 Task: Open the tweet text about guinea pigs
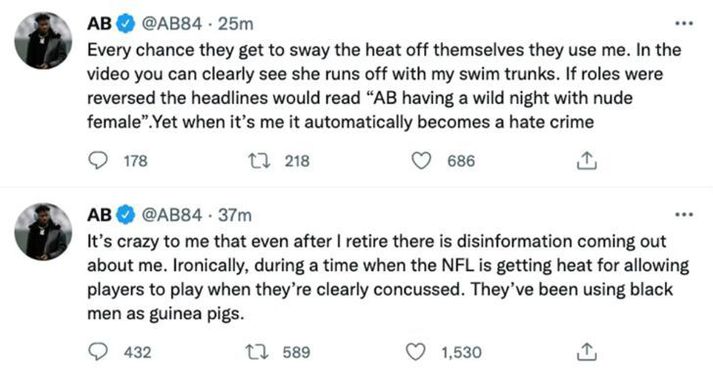click(x=388, y=277)
